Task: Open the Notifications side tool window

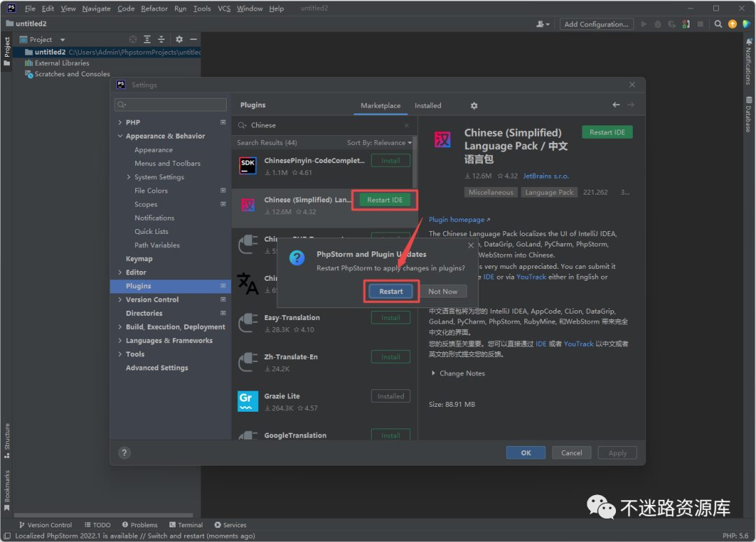Action: (x=748, y=62)
